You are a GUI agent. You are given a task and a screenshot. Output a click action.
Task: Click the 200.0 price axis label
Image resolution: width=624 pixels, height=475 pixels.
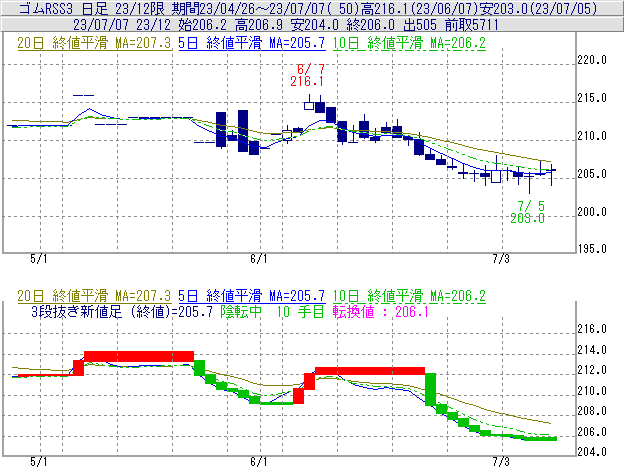pyautogui.click(x=592, y=212)
